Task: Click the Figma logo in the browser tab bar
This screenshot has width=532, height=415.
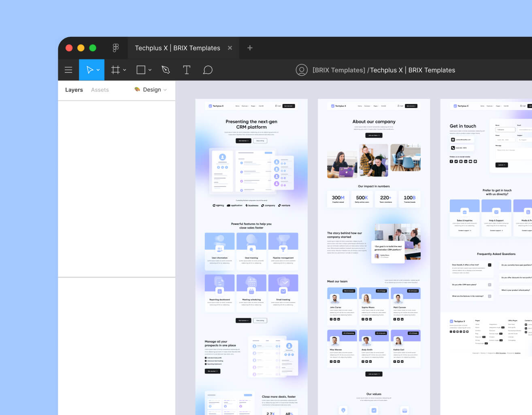Action: (x=116, y=48)
